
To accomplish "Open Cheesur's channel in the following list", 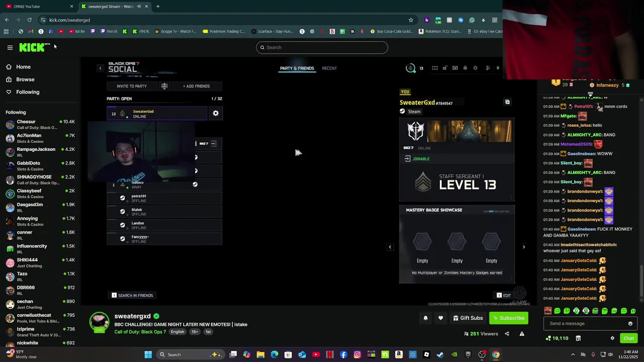I will pos(40,124).
